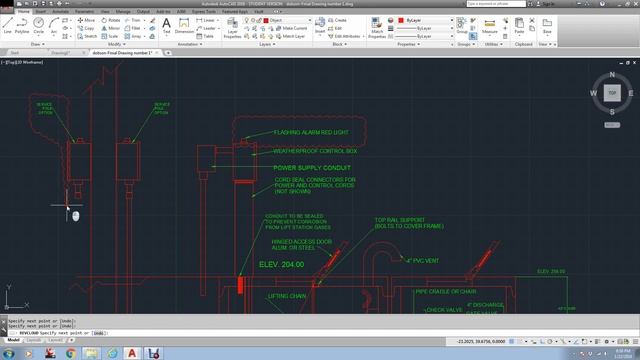Click the W compass direction on ViewCube
The width and height of the screenshot is (640, 360).
pos(593,93)
